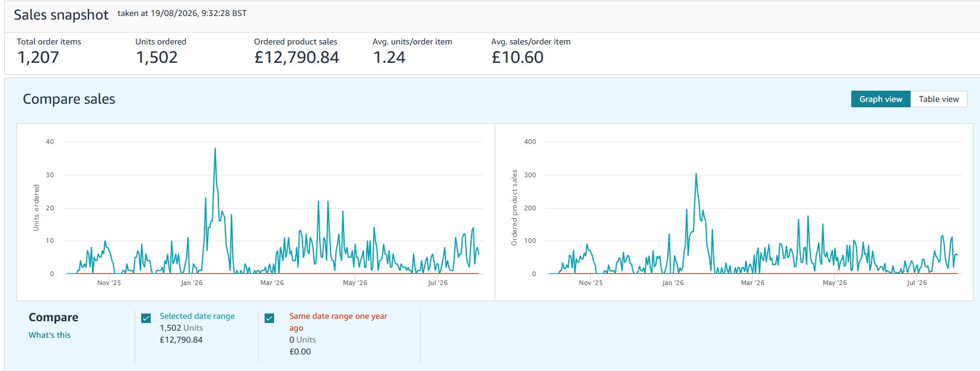Click the Jul '26 label on units chart
This screenshot has width=980, height=371.
tap(438, 283)
